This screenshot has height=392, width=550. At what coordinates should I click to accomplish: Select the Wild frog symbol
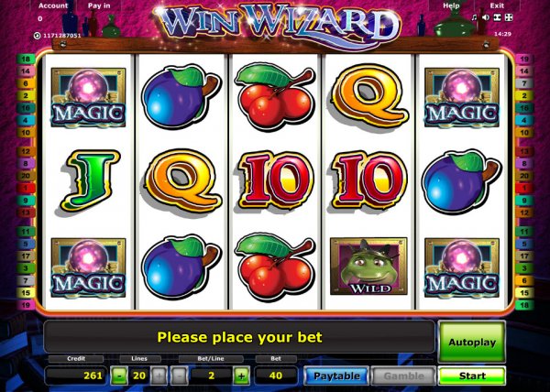tap(368, 267)
